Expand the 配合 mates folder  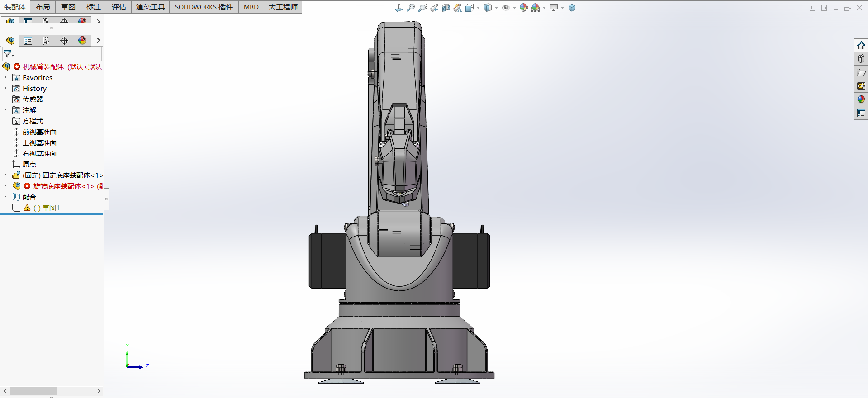[x=5, y=197]
